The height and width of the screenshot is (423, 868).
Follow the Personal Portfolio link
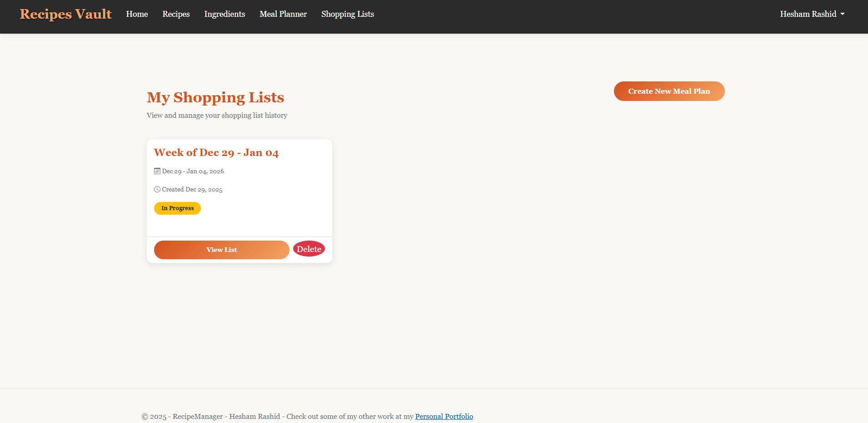[x=444, y=416]
